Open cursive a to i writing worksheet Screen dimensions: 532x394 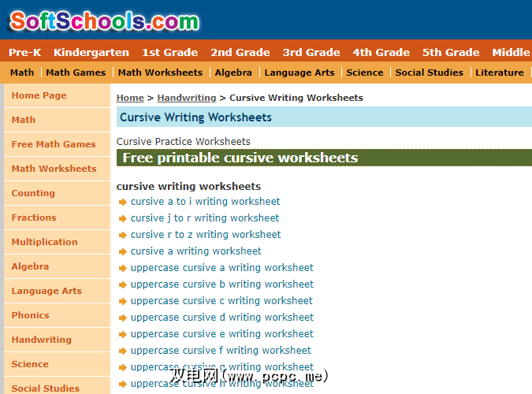(x=205, y=202)
